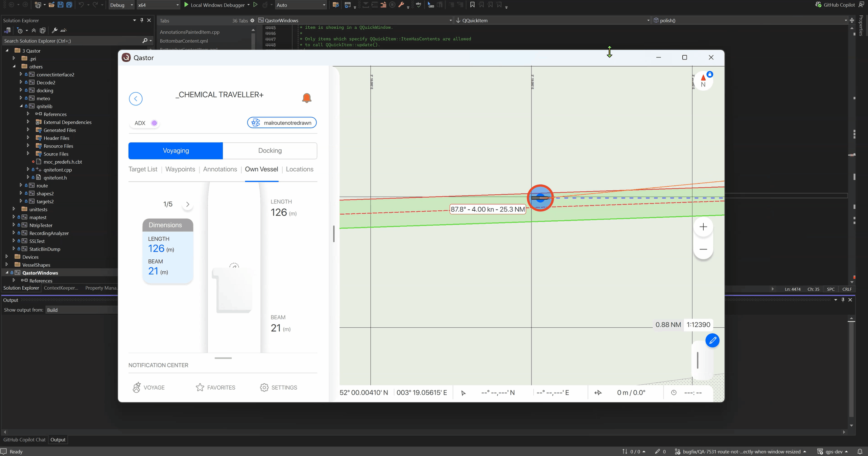Image resolution: width=868 pixels, height=456 pixels.
Task: Zoom in the map with plus button
Action: (x=703, y=227)
